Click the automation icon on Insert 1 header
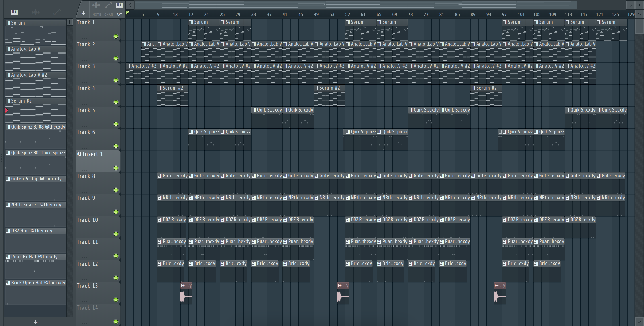This screenshot has height=326, width=644. coord(79,154)
